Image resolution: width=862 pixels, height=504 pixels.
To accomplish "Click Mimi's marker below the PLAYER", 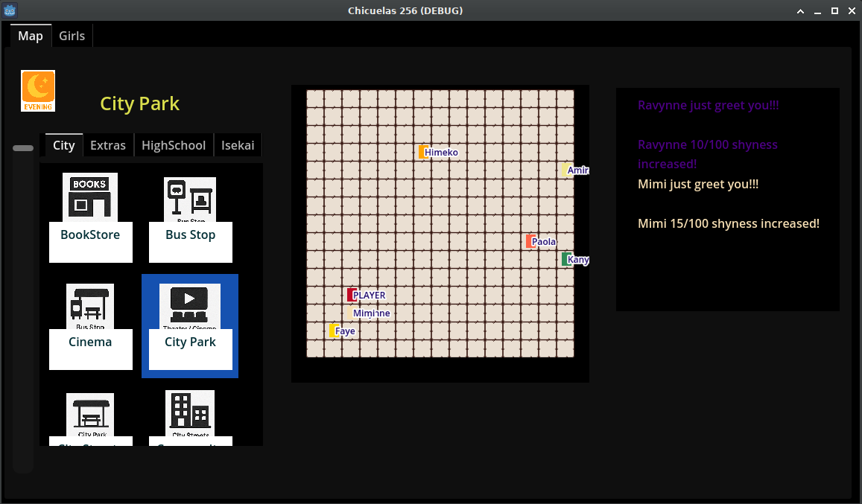I will tap(352, 313).
